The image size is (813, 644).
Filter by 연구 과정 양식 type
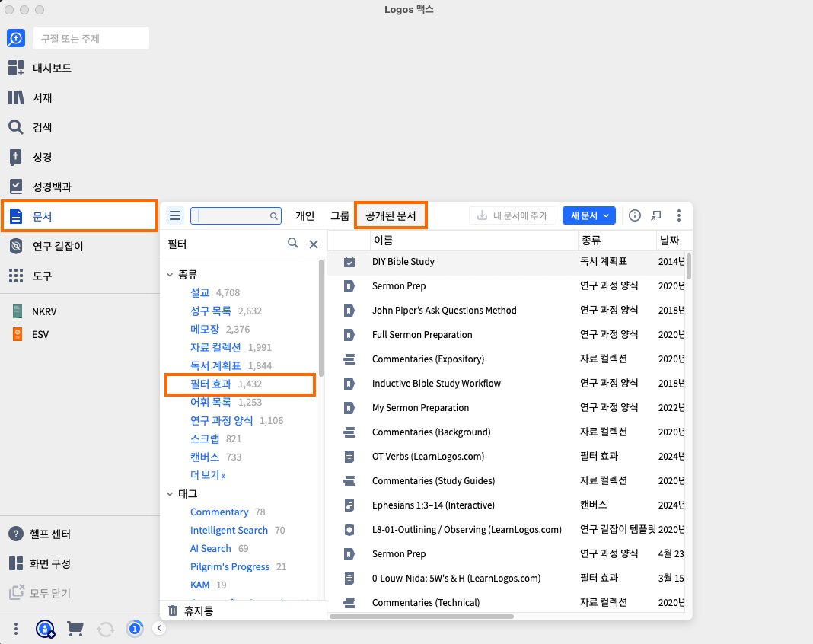[222, 420]
